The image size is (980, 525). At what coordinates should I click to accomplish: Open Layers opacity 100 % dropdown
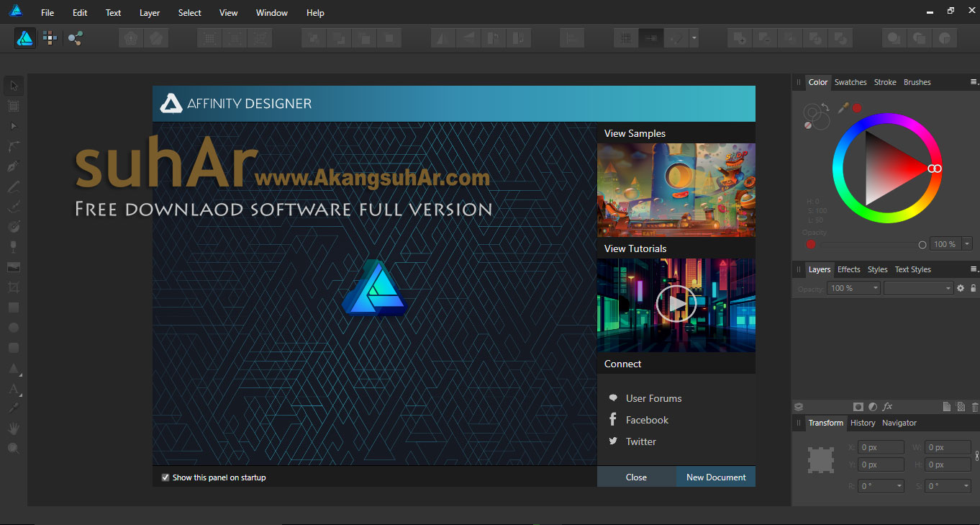pos(853,288)
